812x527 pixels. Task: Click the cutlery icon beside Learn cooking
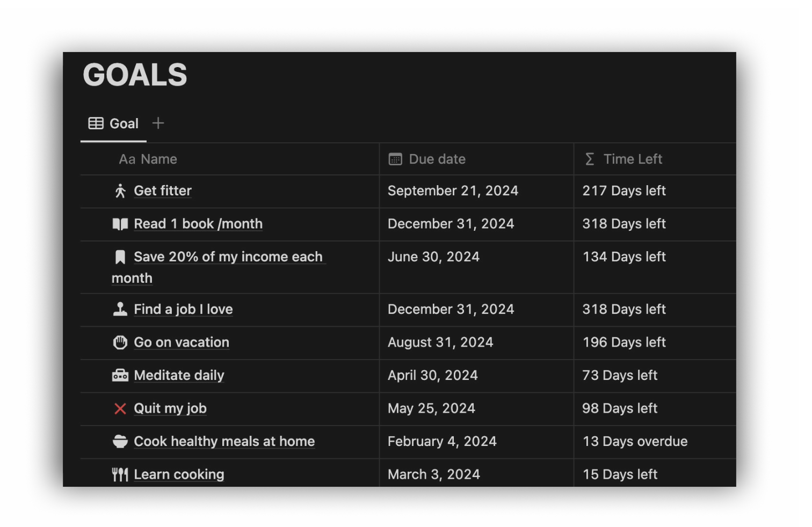click(121, 474)
